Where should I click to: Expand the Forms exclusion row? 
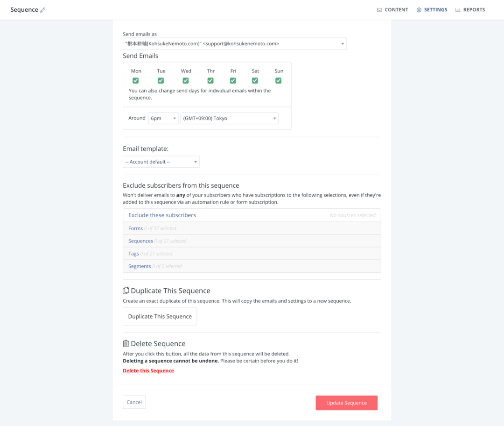(x=136, y=228)
